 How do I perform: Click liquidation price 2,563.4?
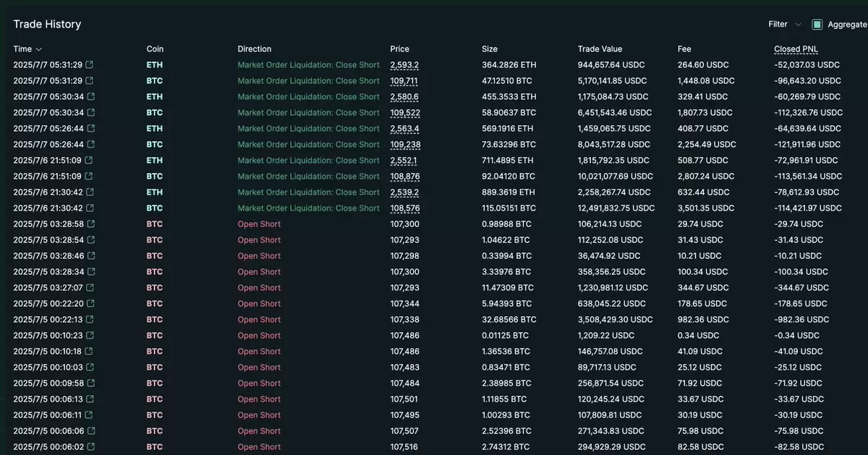[x=404, y=129]
